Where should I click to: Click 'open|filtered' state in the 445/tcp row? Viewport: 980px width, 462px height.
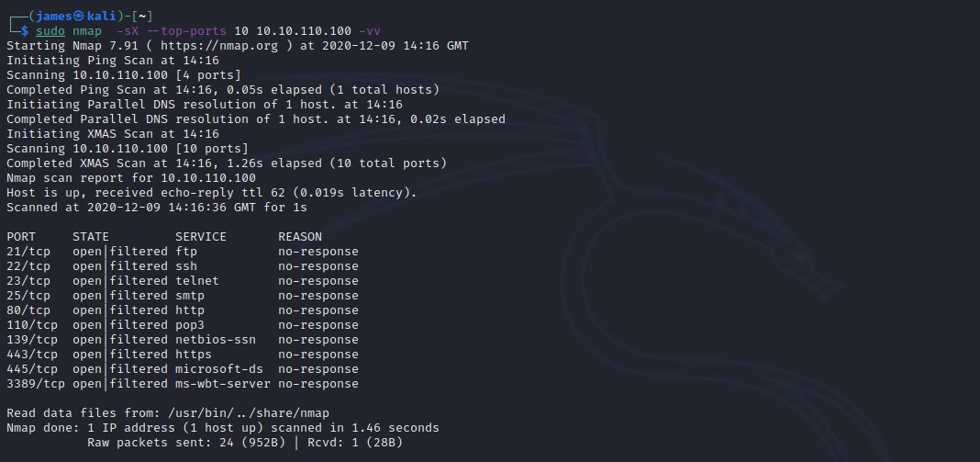120,369
